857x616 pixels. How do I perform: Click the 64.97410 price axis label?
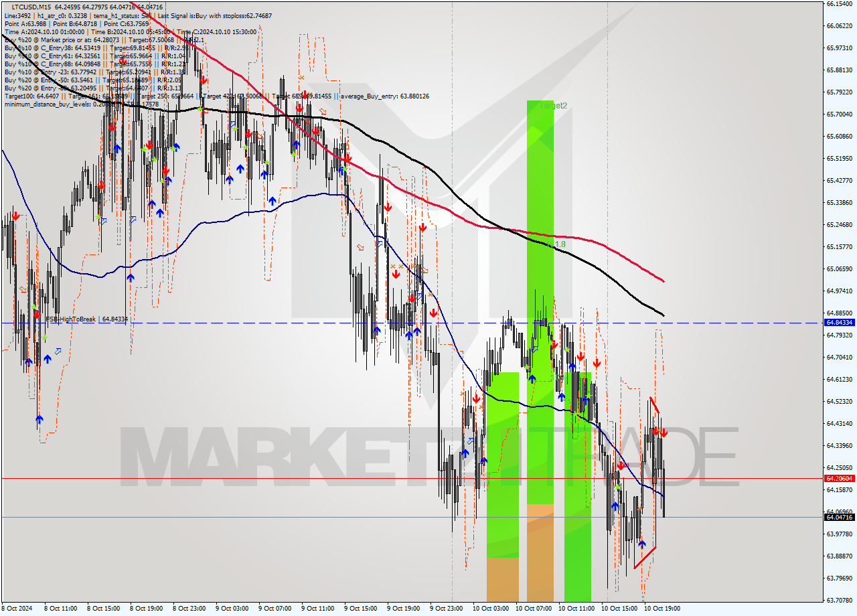click(839, 291)
